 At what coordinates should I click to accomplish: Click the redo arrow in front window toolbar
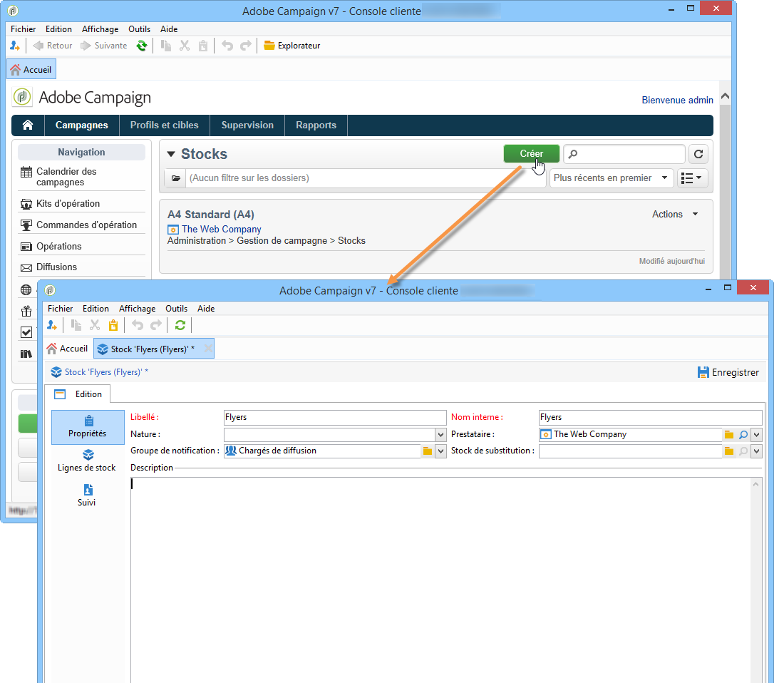coord(157,326)
